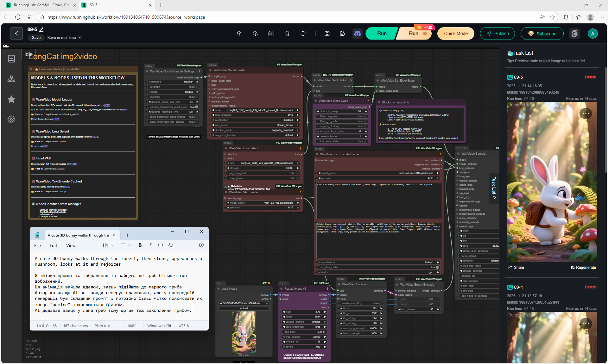Screen dimensions: 608x364
Task: Click the Discord icon in toolbar
Action: 358,34
